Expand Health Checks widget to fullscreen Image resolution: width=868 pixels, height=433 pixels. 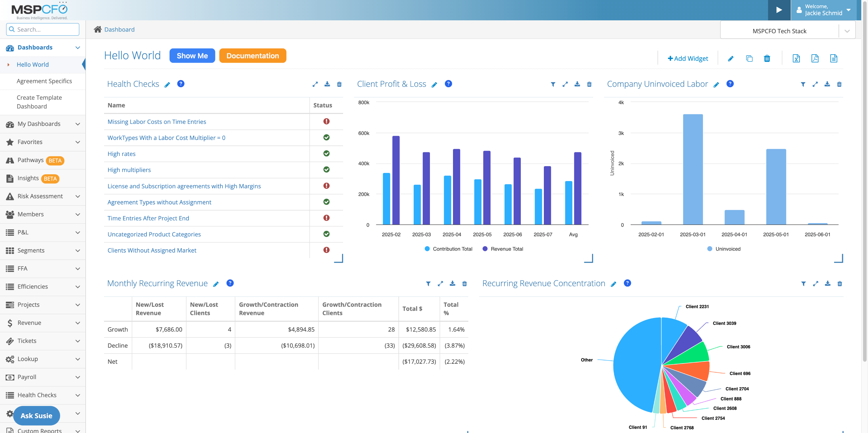click(x=315, y=84)
